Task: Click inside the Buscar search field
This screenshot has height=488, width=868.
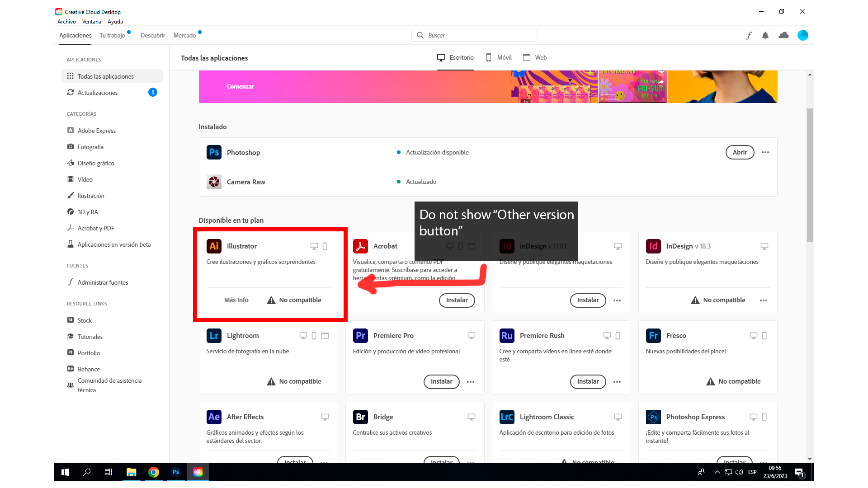Action: 474,35
